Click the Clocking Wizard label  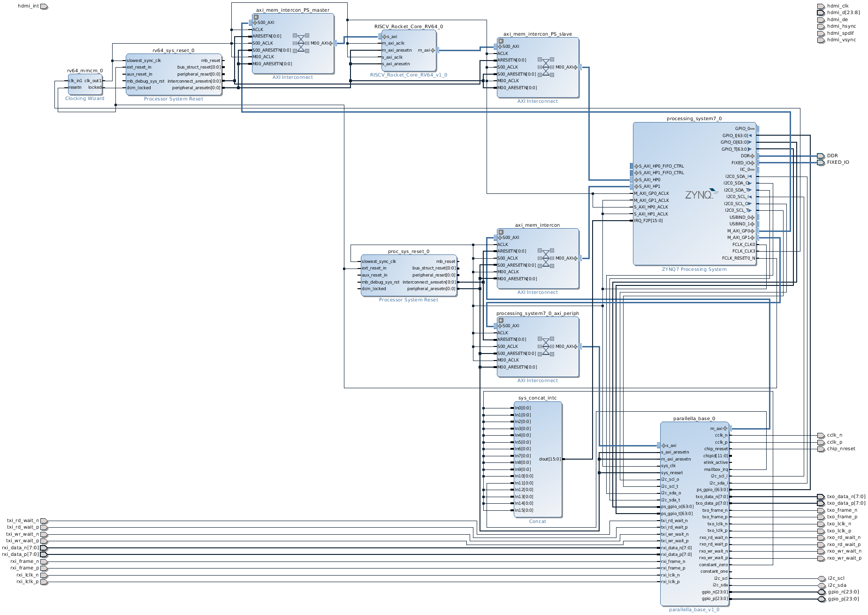tap(85, 99)
